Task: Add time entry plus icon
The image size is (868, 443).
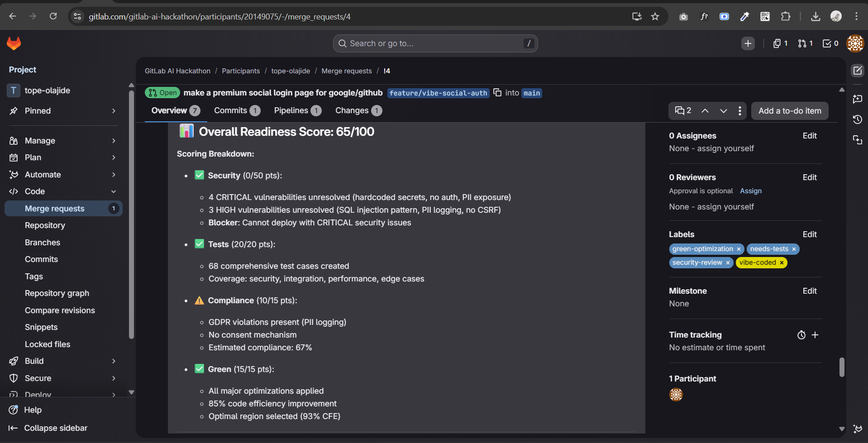Action: 815,335
